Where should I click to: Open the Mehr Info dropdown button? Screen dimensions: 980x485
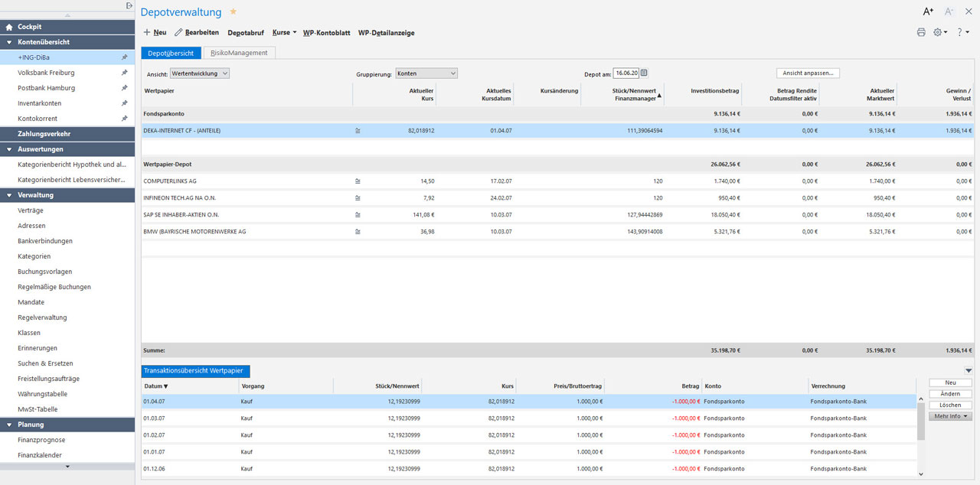[x=950, y=416]
